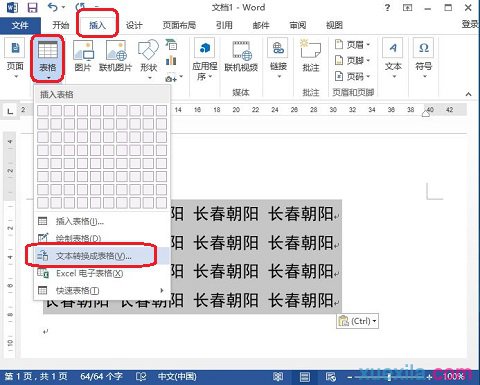Choose Excel Spreadsheet (Excel 电子表格) item
The height and width of the screenshot is (385, 480).
point(102,273)
